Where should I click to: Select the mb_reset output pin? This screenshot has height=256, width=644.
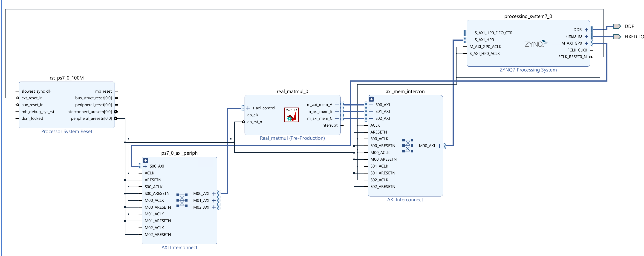coord(104,91)
